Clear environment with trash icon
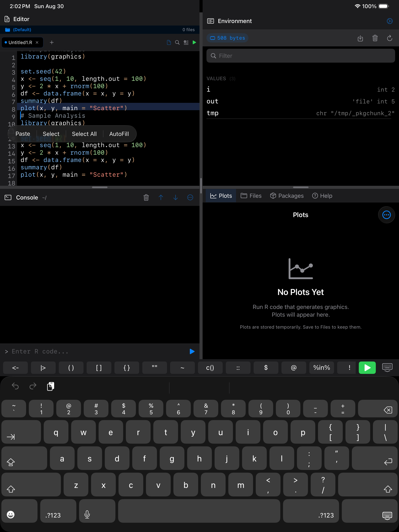Viewport: 399px width, 532px height. click(375, 38)
